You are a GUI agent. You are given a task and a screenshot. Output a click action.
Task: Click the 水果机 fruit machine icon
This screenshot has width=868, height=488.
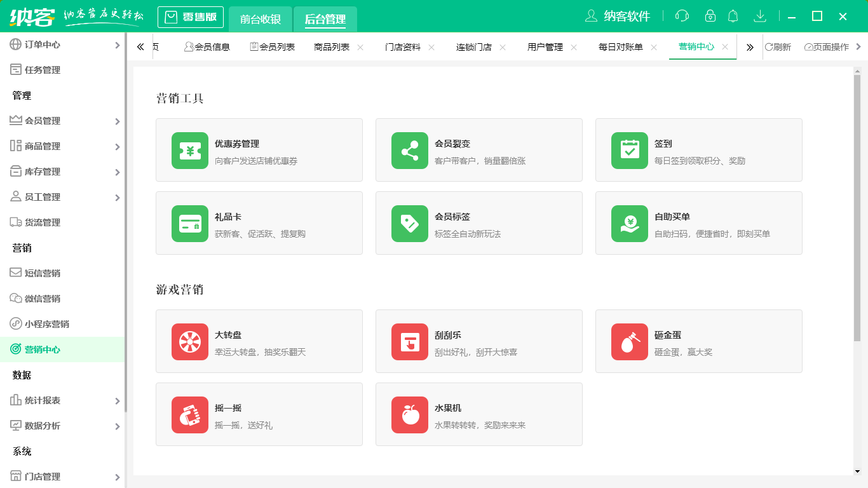[x=409, y=414]
